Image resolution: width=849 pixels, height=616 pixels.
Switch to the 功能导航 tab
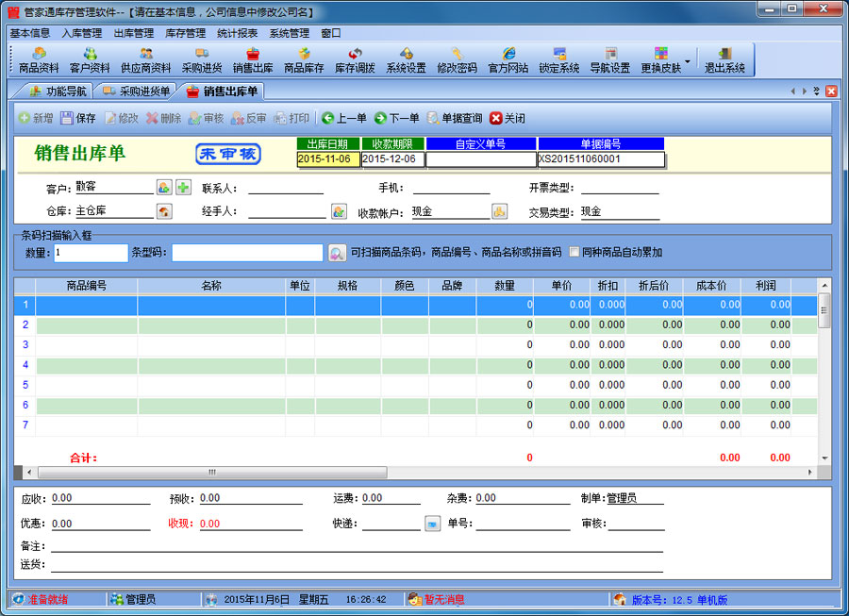click(58, 92)
